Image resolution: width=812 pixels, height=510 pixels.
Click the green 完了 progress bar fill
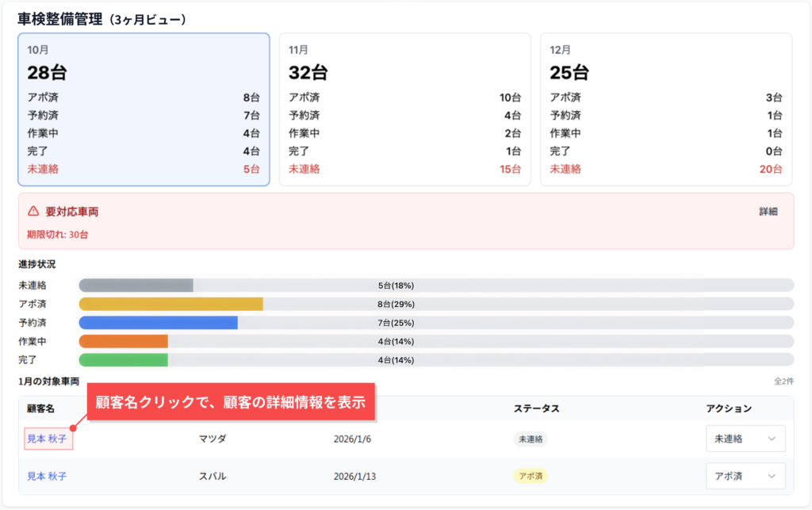pyautogui.click(x=123, y=360)
